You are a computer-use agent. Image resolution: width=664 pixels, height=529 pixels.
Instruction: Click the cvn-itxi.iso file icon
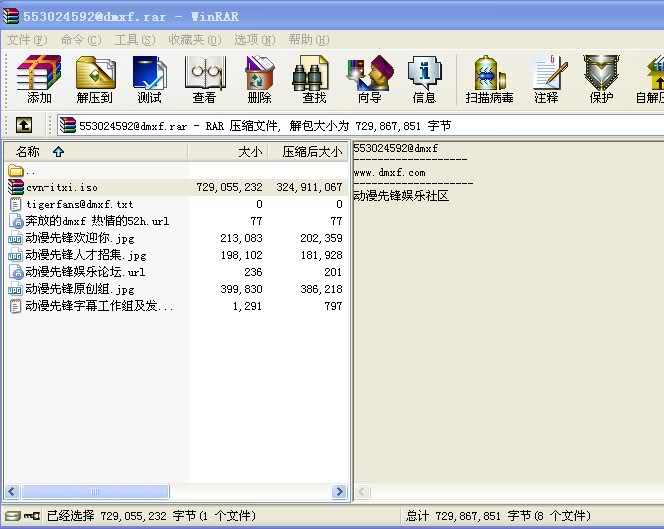click(16, 187)
